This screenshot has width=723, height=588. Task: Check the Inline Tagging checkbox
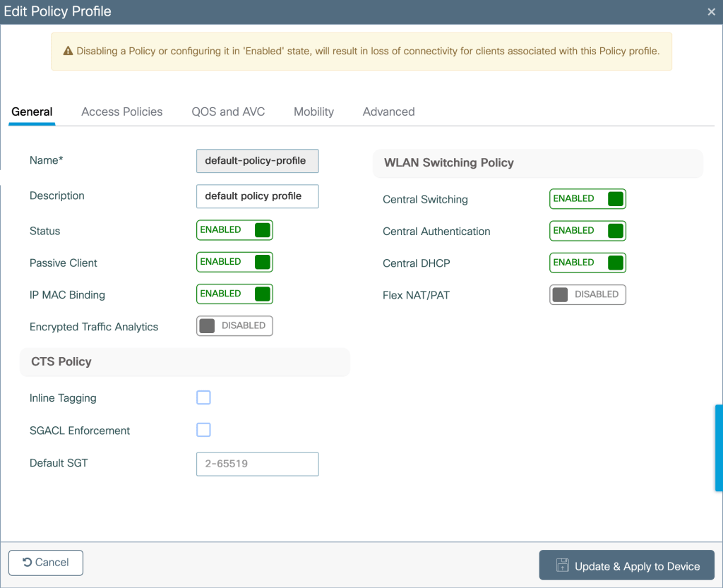[x=203, y=397]
